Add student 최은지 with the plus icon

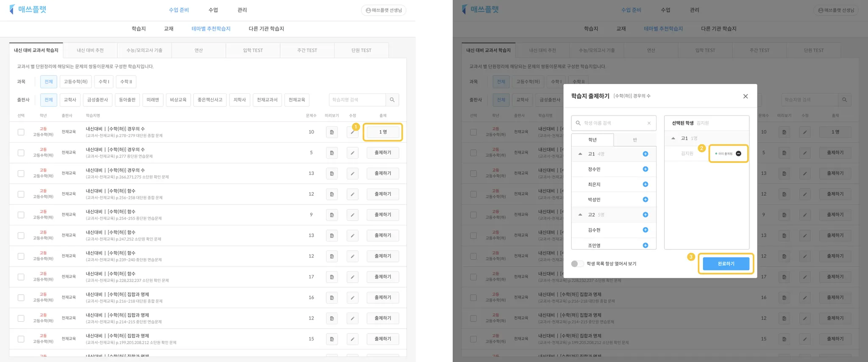point(645,184)
